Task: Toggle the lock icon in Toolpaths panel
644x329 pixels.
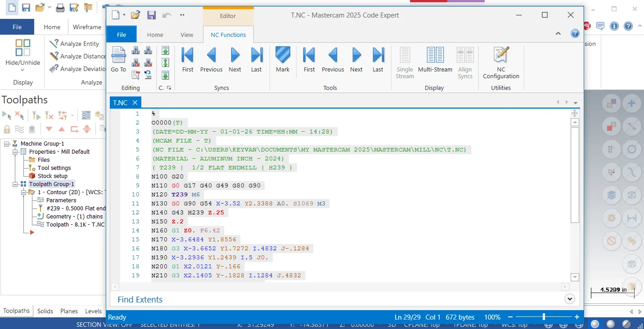Action: pos(7,129)
